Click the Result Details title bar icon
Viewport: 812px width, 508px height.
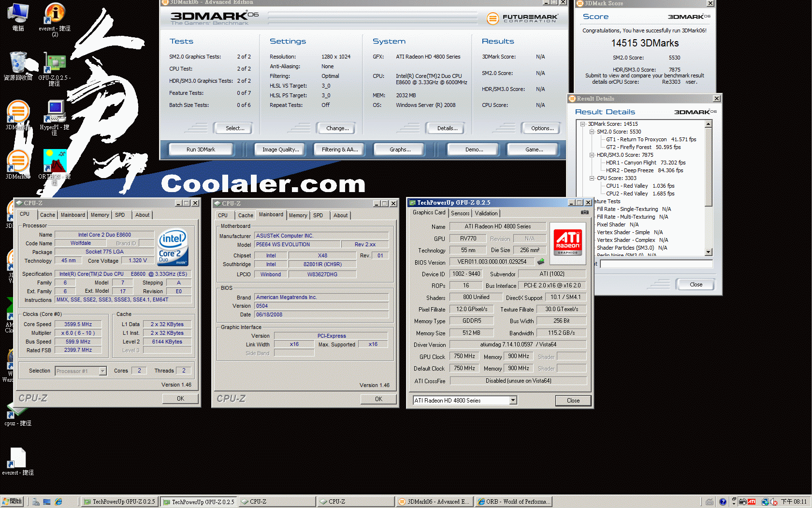click(x=572, y=99)
